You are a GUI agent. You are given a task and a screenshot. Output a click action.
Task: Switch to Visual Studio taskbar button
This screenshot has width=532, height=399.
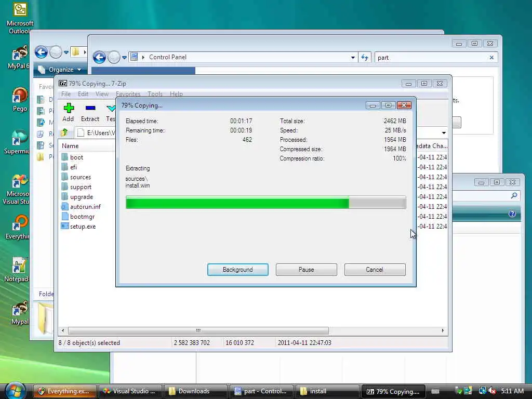[130, 391]
